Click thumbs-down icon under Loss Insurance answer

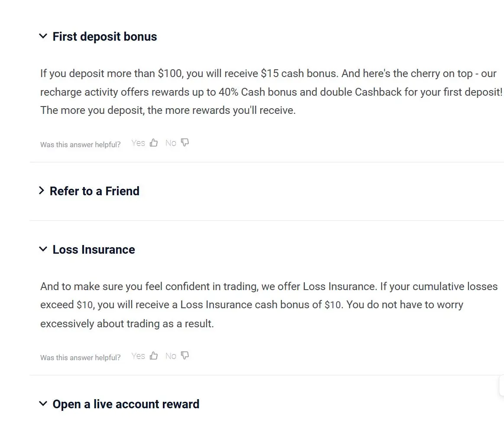185,355
